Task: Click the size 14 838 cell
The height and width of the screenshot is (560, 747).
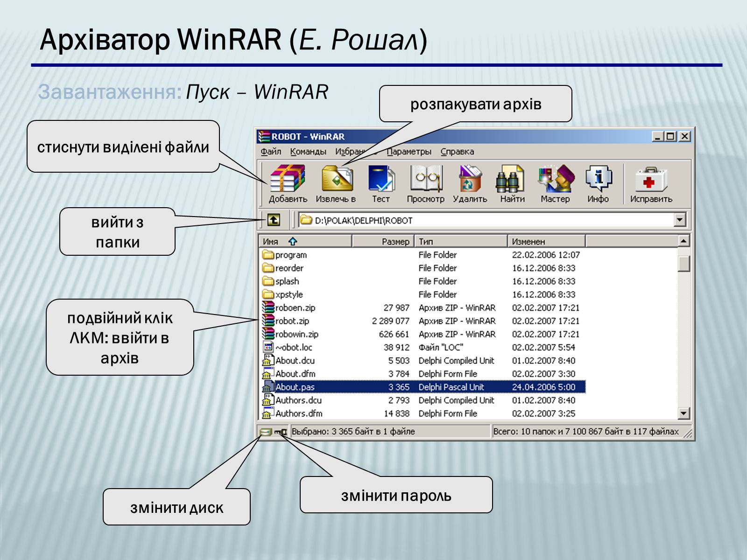Action: coord(396,413)
